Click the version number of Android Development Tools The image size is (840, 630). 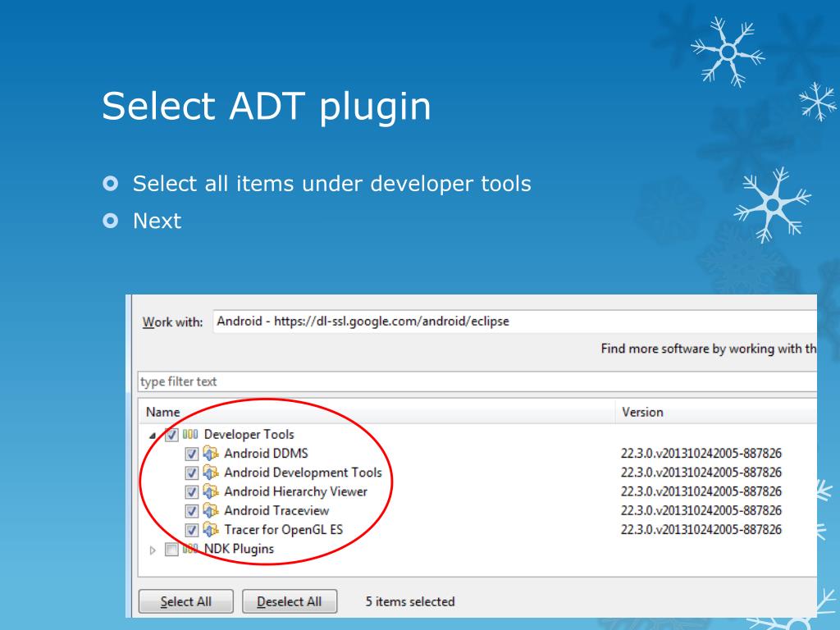tap(701, 472)
